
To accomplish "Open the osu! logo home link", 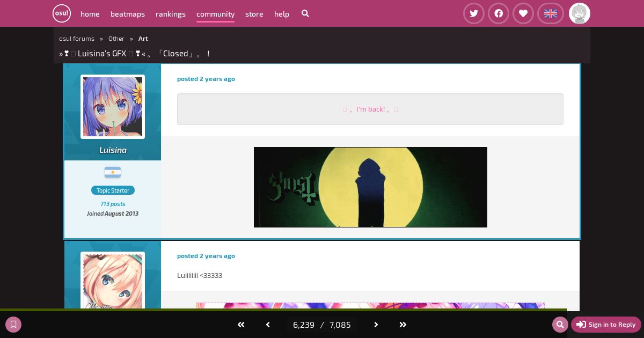I will pyautogui.click(x=62, y=13).
